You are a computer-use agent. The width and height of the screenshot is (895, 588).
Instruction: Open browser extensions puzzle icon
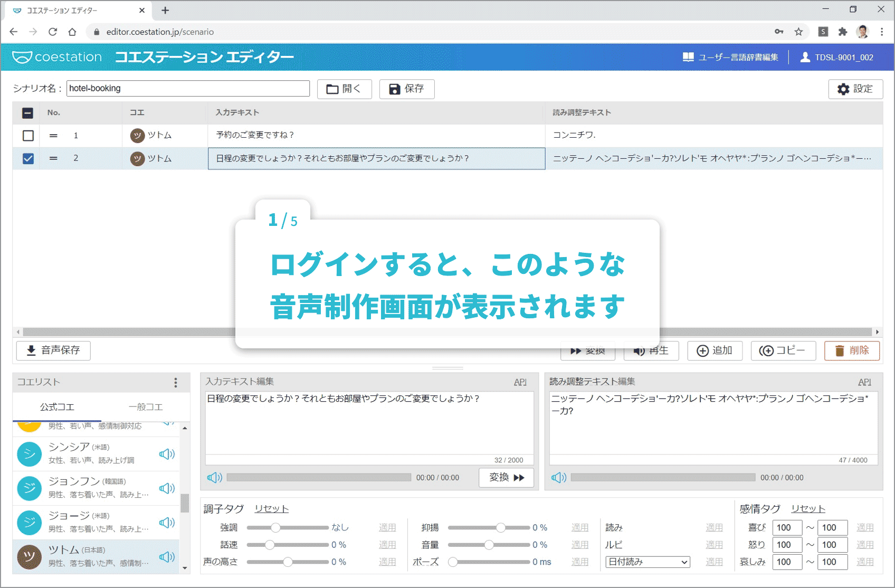click(843, 32)
